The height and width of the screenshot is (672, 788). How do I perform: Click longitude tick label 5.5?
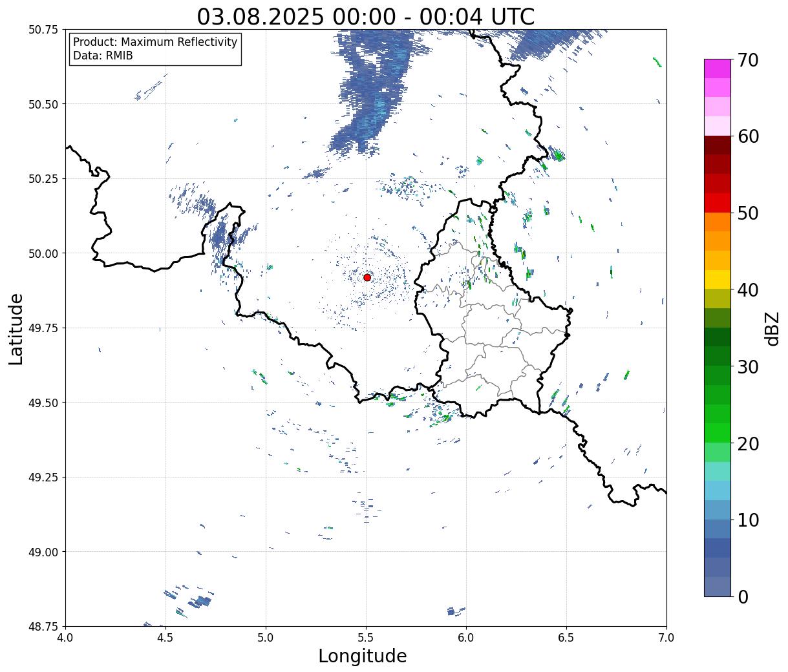(366, 638)
